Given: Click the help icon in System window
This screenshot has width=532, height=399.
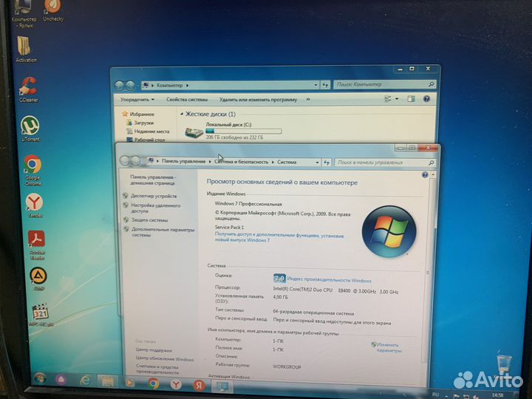Looking at the screenshot, I should tap(425, 175).
